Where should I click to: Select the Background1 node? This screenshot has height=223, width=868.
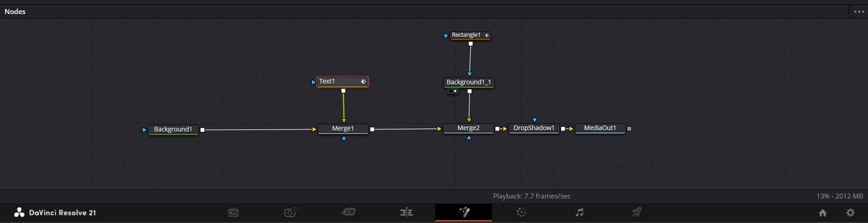tap(173, 130)
